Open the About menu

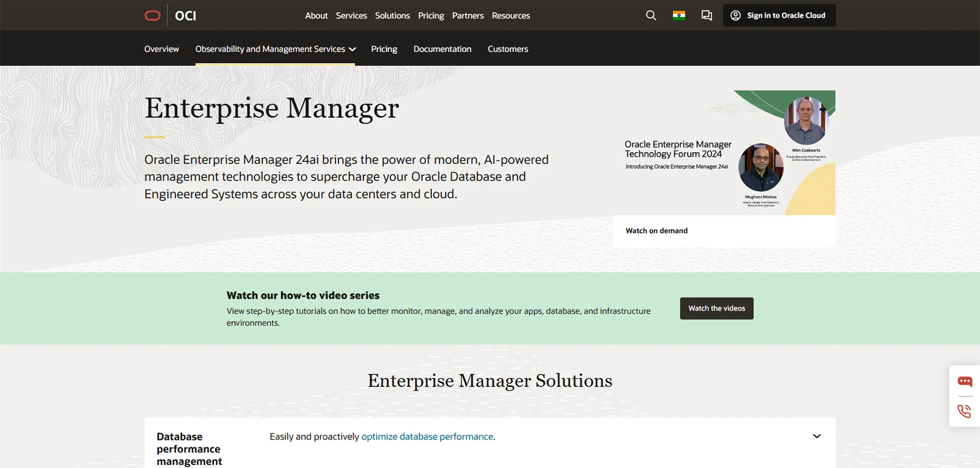[316, 16]
